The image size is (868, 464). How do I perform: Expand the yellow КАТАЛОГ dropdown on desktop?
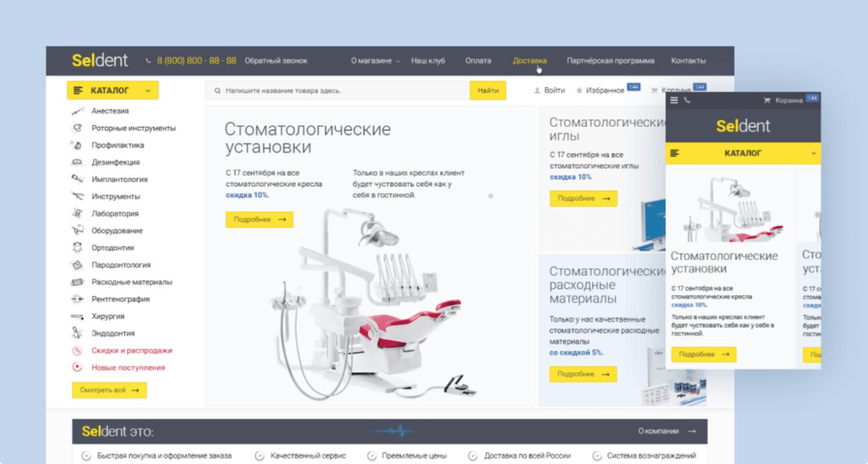113,91
